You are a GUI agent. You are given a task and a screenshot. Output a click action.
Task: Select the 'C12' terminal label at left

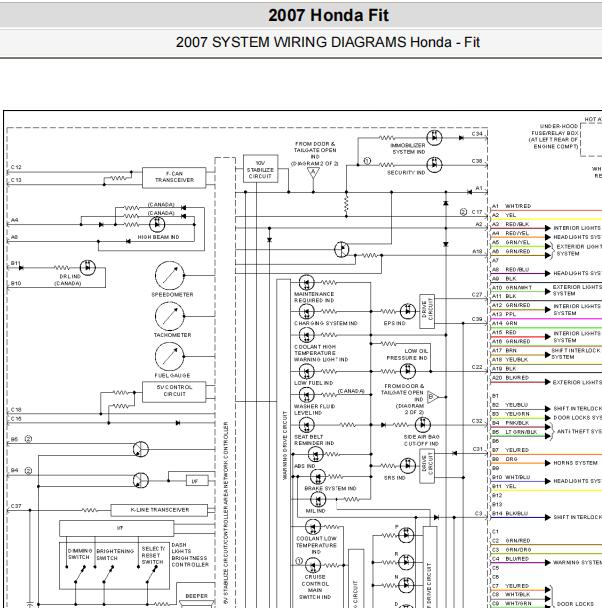[x=16, y=168]
